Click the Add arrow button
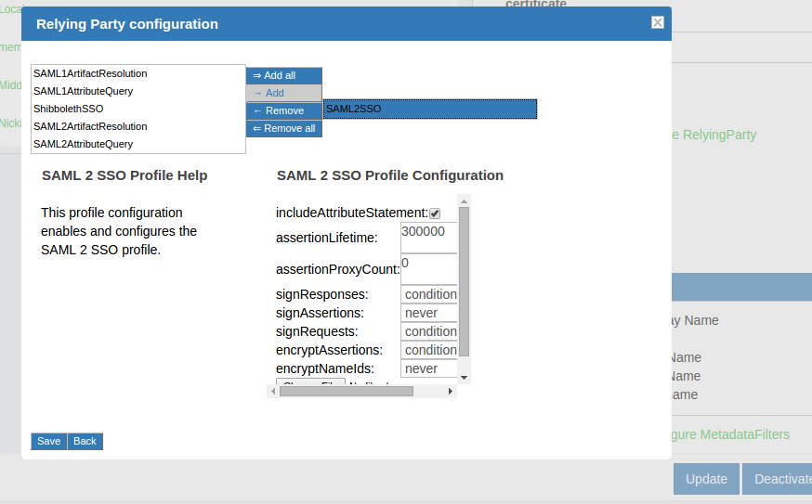Screen dimensions: 812x504 tap(283, 93)
